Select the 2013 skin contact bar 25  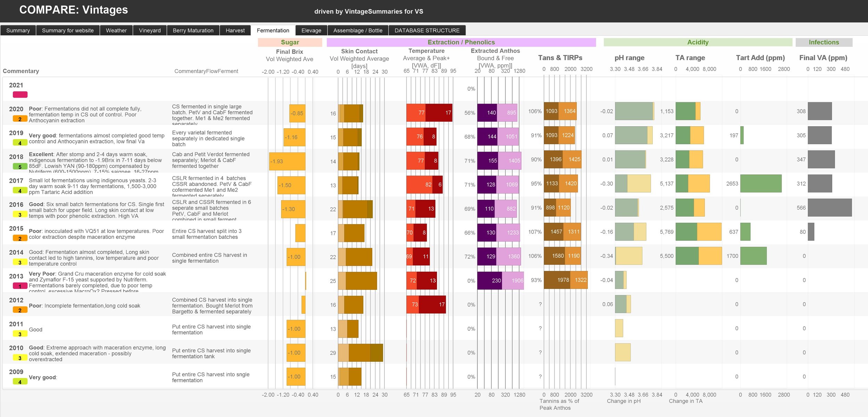[x=357, y=281]
